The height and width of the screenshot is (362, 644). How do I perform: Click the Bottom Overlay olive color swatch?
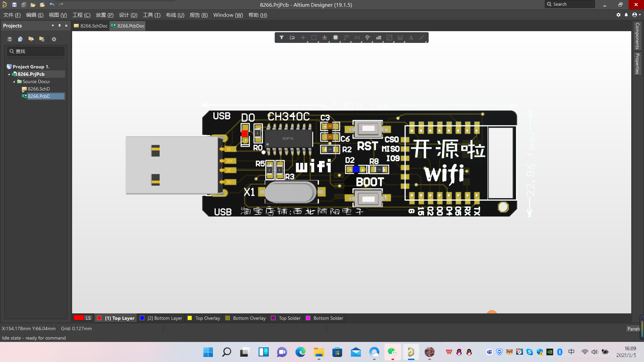tap(228, 318)
